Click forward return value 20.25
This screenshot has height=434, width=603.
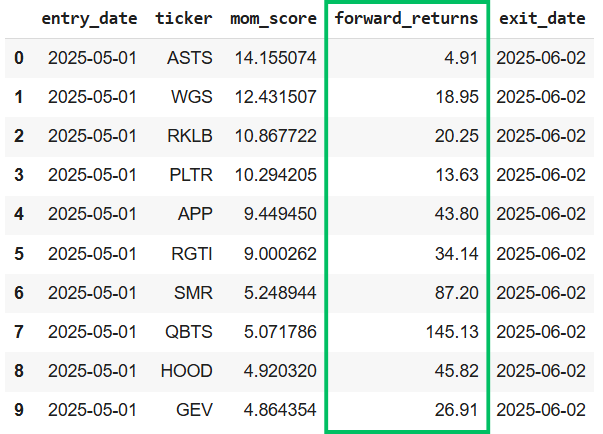coord(456,136)
